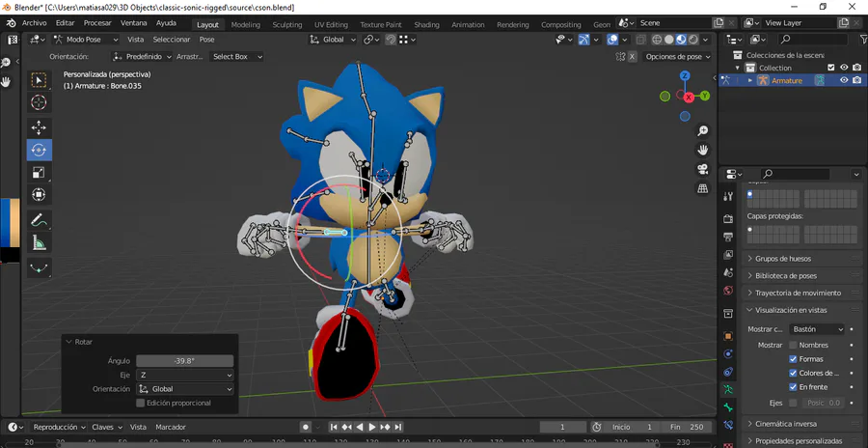The width and height of the screenshot is (868, 448).
Task: Switch to the Sculpting workspace tab
Action: (x=287, y=24)
